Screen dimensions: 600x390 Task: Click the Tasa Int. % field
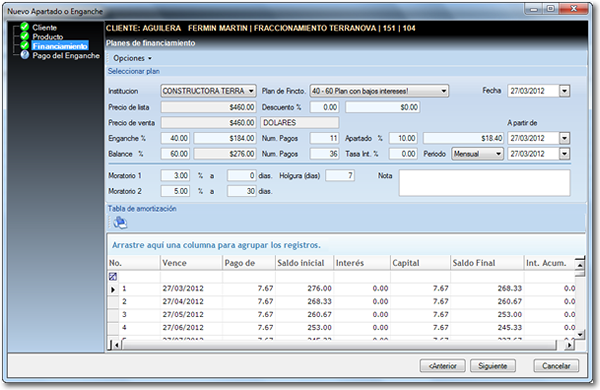pyautogui.click(x=403, y=154)
